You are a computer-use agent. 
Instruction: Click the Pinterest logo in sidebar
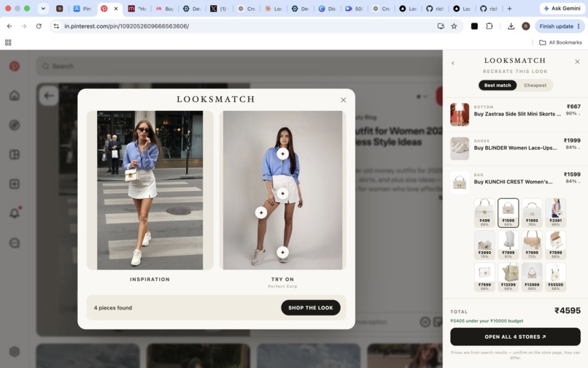click(15, 66)
